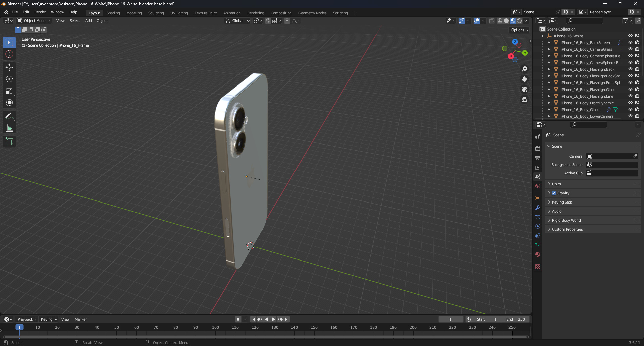Open the File menu
The width and height of the screenshot is (644, 346).
coord(15,12)
